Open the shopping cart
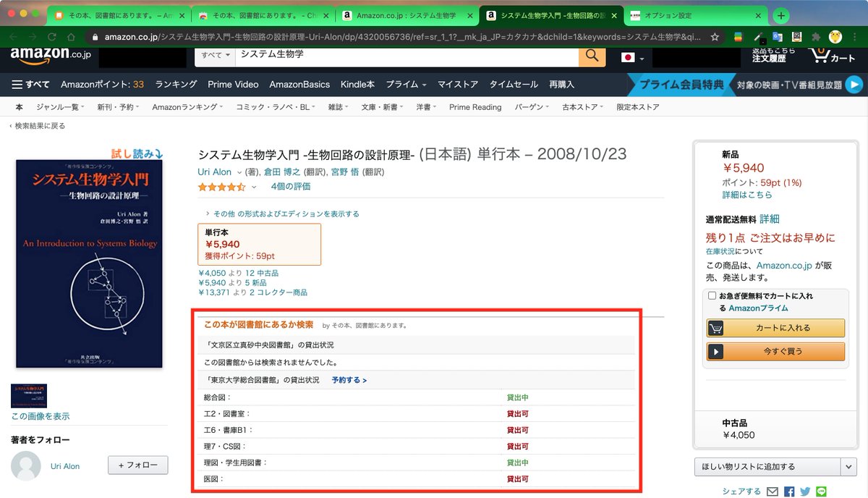 [x=832, y=55]
